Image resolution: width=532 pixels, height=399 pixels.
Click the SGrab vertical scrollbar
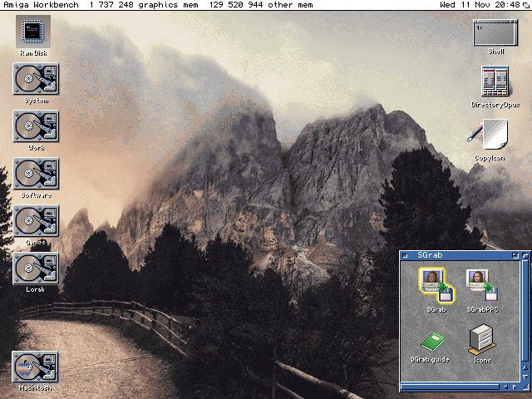525,311
